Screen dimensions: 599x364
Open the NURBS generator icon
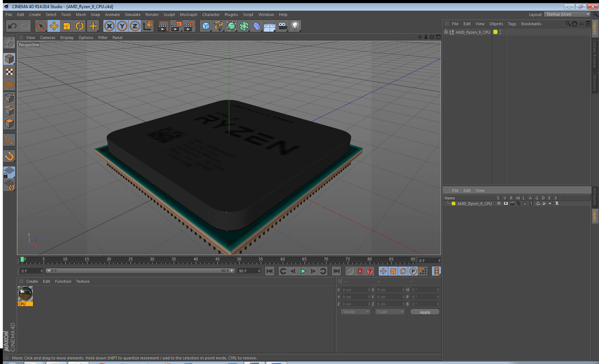(x=231, y=26)
